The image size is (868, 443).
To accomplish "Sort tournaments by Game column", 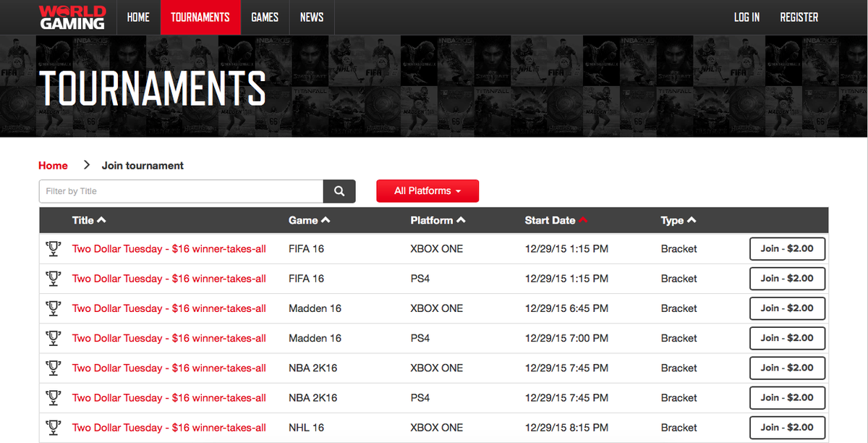I will (310, 220).
